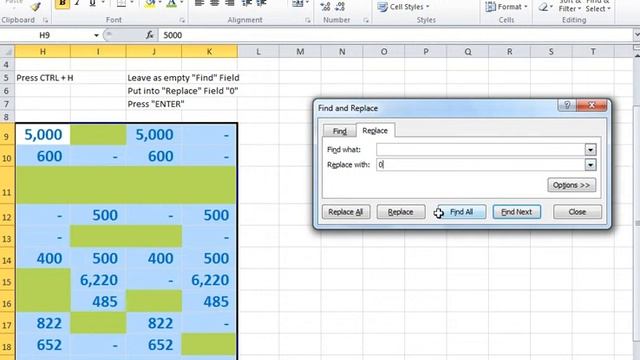
Task: Apply the Font Color swatch
Action: 172,4
